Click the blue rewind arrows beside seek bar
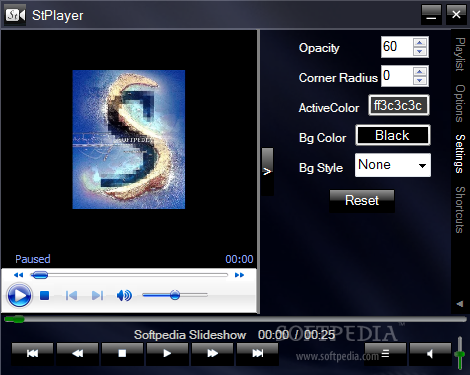Screen dimensions: 470x375 pyautogui.click(x=18, y=275)
